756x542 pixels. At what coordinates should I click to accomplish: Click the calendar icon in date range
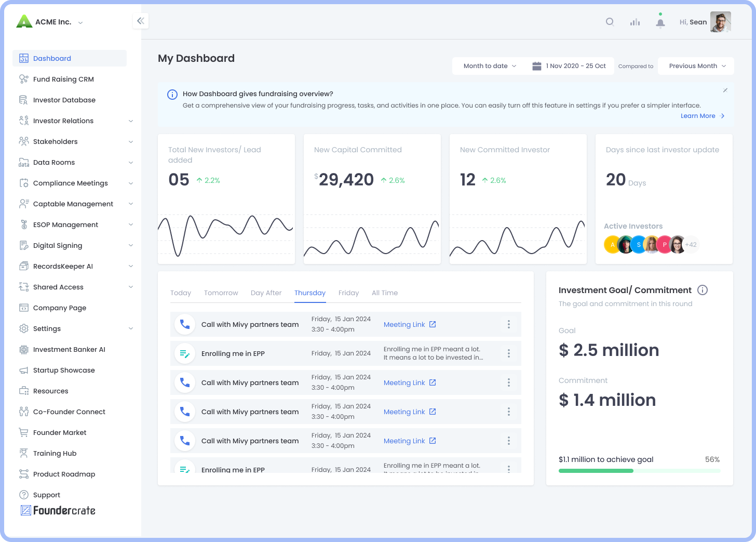pos(537,66)
